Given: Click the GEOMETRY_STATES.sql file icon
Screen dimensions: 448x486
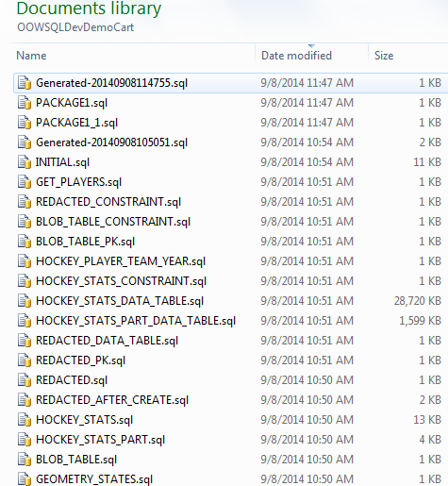Looking at the screenshot, I should (x=25, y=479).
